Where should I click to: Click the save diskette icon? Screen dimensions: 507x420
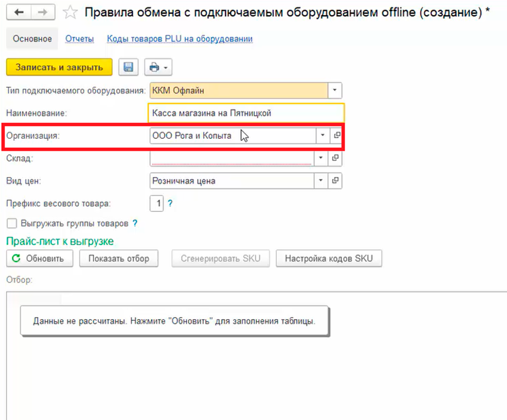[129, 67]
